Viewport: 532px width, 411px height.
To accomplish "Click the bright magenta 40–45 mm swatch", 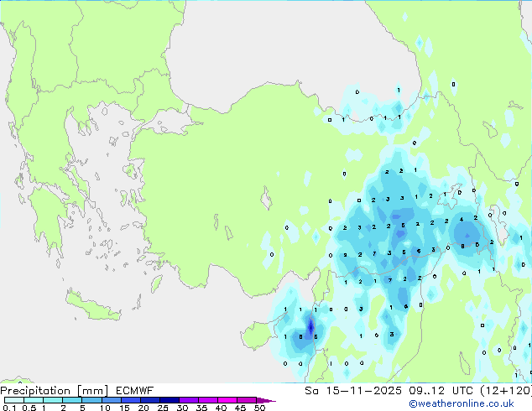I will 227,400.
